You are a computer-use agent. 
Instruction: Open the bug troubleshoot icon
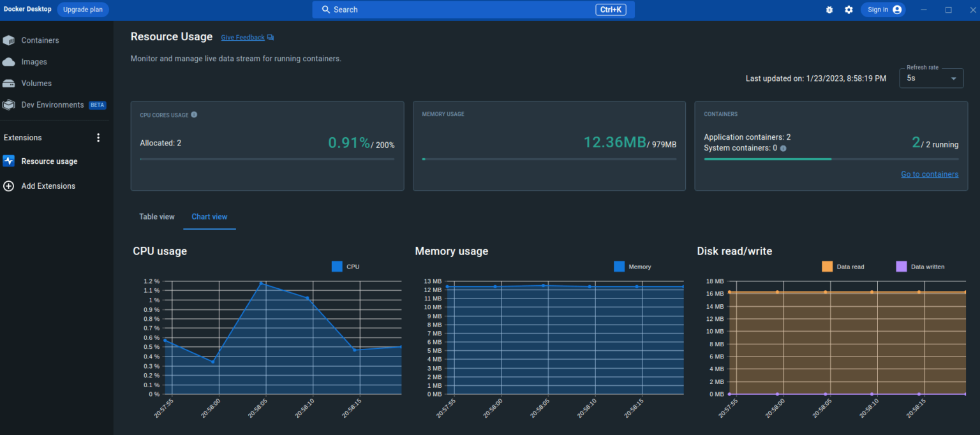(829, 10)
